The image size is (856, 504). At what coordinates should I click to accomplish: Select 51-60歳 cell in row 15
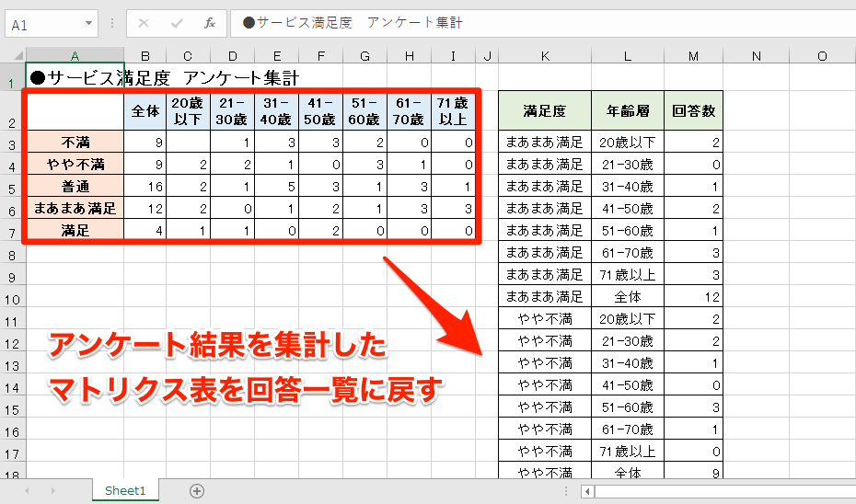pos(628,407)
